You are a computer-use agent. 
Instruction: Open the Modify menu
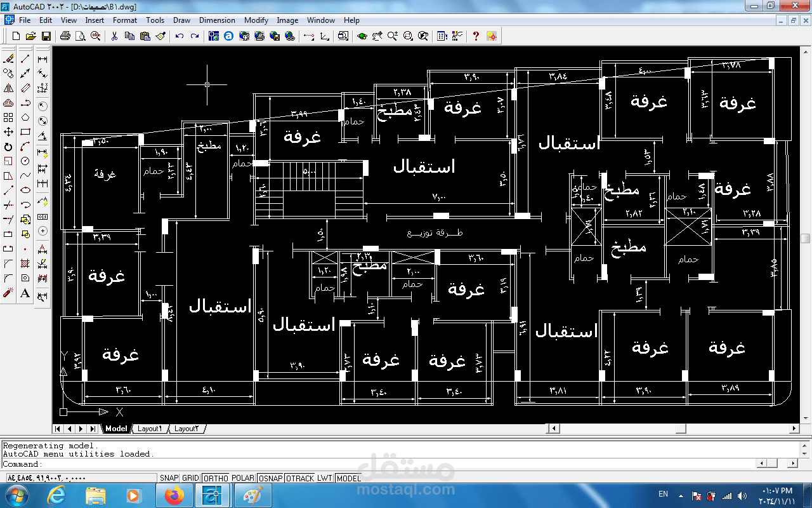click(256, 20)
